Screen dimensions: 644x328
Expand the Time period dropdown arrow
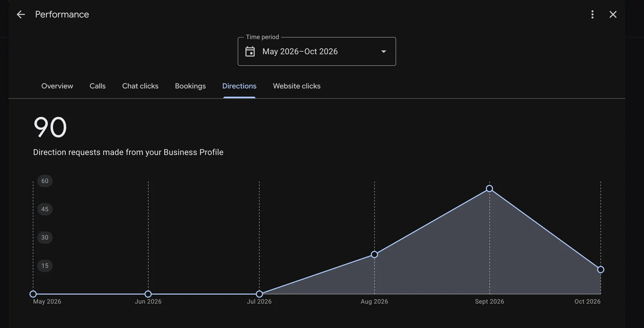(384, 52)
